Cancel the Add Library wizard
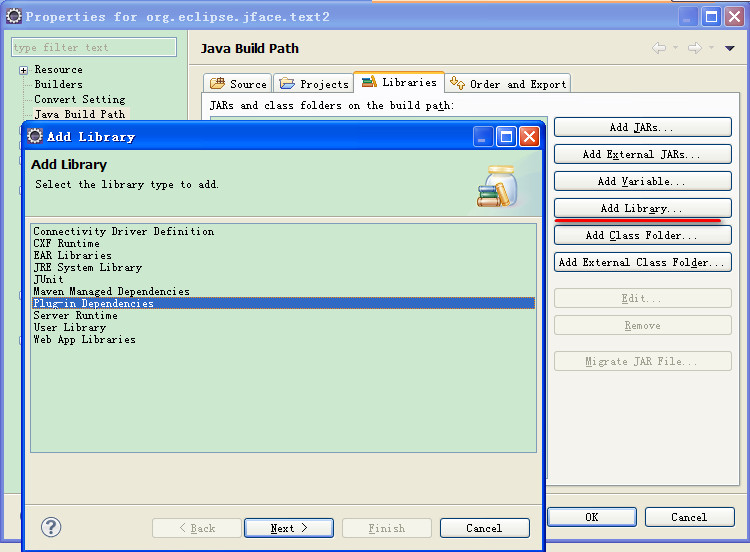 tap(485, 528)
